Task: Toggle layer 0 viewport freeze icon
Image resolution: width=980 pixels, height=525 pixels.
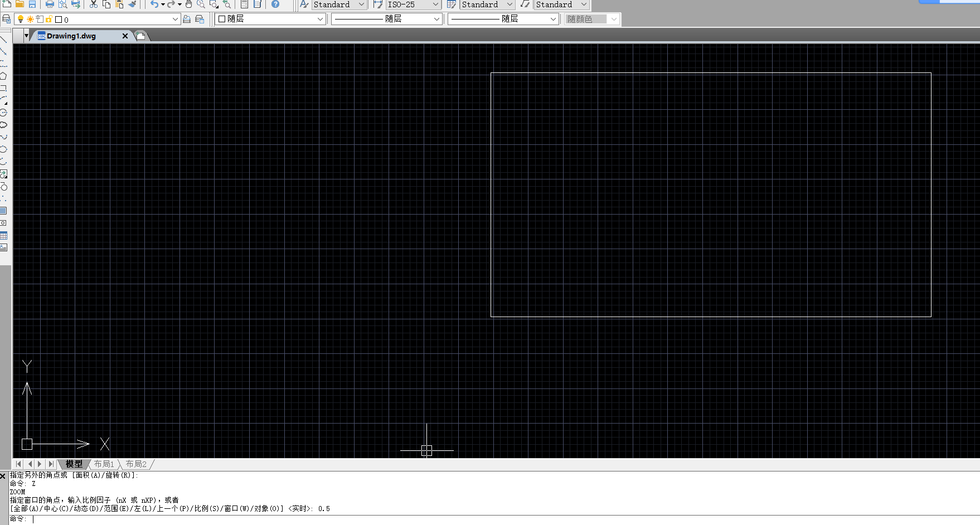Action: click(40, 20)
